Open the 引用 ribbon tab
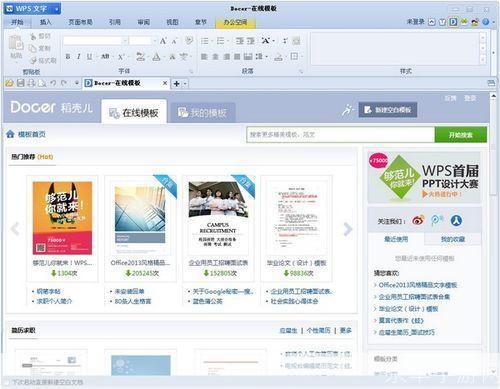The width and height of the screenshot is (500, 389). coord(115,22)
